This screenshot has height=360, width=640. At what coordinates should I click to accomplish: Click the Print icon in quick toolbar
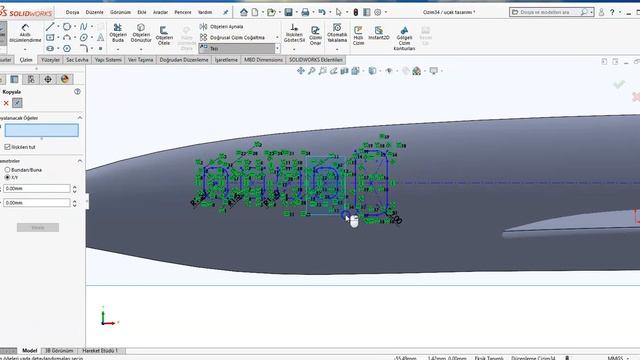click(x=305, y=12)
